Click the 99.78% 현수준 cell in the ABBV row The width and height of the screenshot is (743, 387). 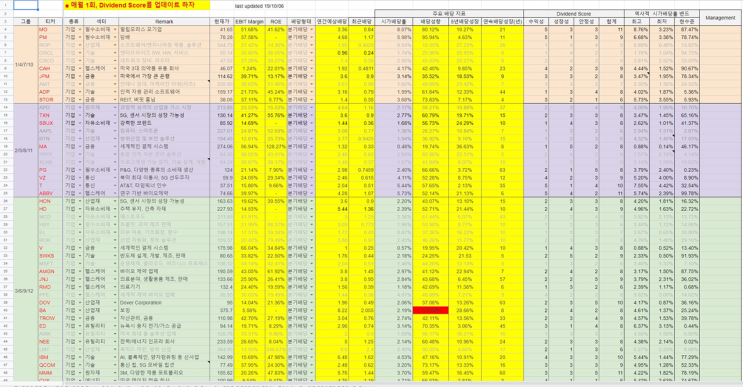pyautogui.click(x=687, y=193)
